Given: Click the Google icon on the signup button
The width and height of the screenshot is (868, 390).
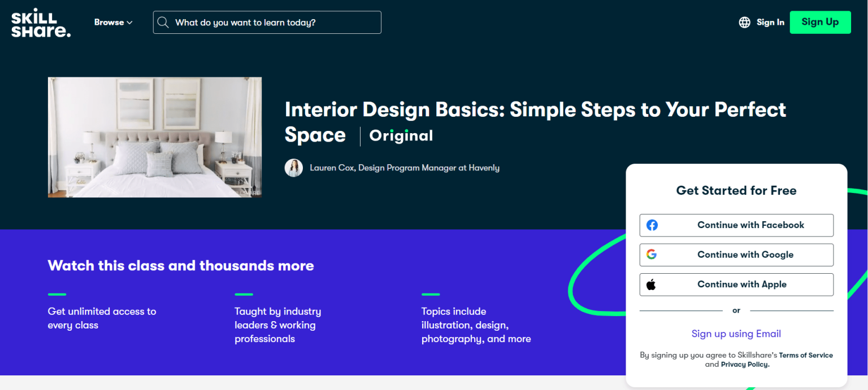Looking at the screenshot, I should pyautogui.click(x=652, y=255).
